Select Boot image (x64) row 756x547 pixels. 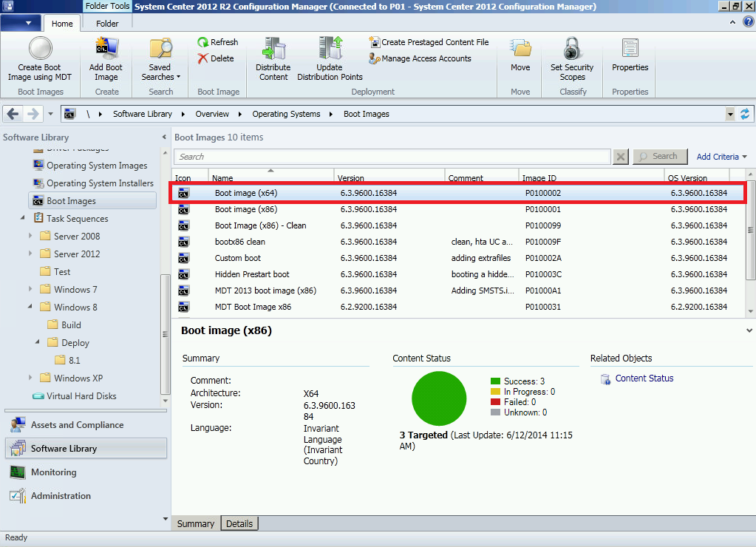pyautogui.click(x=458, y=193)
